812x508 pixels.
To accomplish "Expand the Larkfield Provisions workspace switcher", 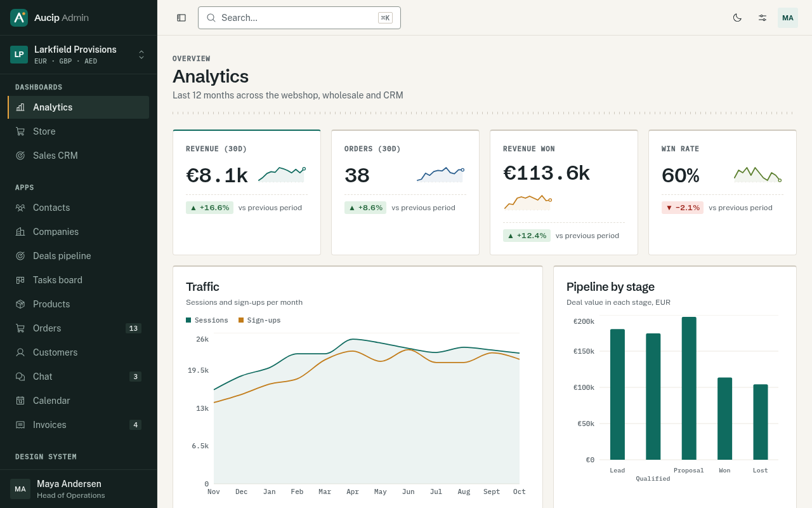I will (79, 55).
